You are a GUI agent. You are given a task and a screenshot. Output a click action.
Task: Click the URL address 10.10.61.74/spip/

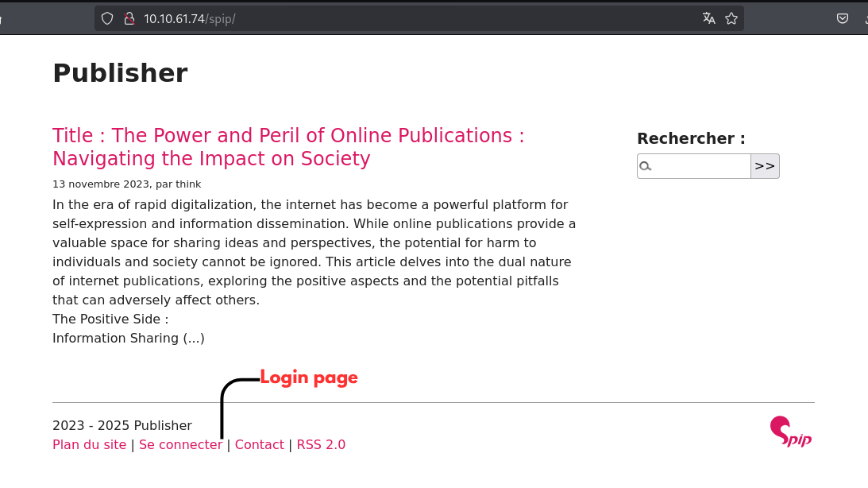(189, 18)
